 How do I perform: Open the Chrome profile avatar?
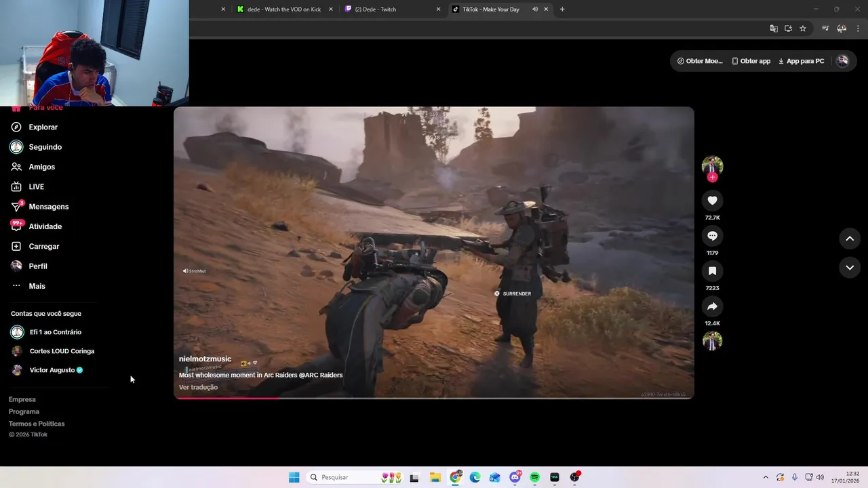point(842,28)
